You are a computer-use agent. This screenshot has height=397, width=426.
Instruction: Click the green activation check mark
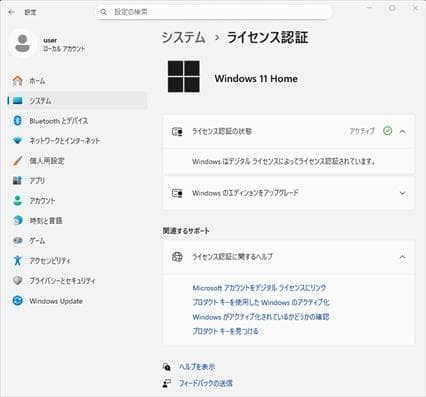(x=387, y=131)
